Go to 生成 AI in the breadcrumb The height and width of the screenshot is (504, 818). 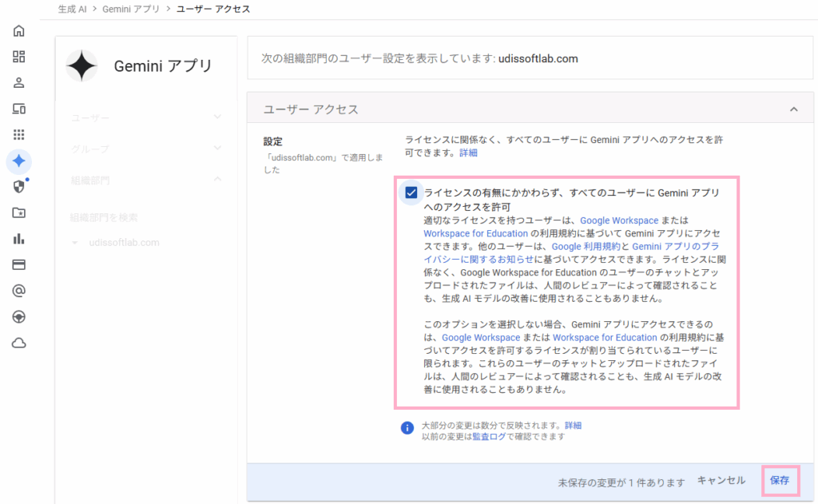click(x=73, y=10)
